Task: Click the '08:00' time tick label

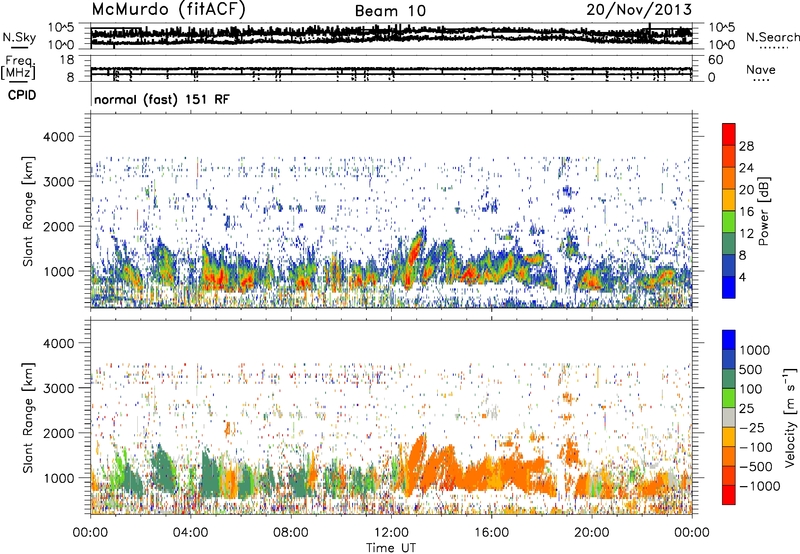Action: [291, 533]
